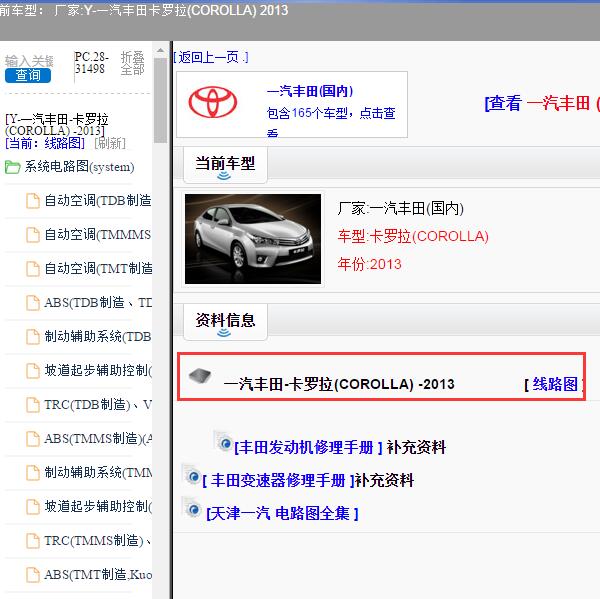Open the 线路图 link in the Corolla row
The image size is (600, 599).
[x=554, y=384]
